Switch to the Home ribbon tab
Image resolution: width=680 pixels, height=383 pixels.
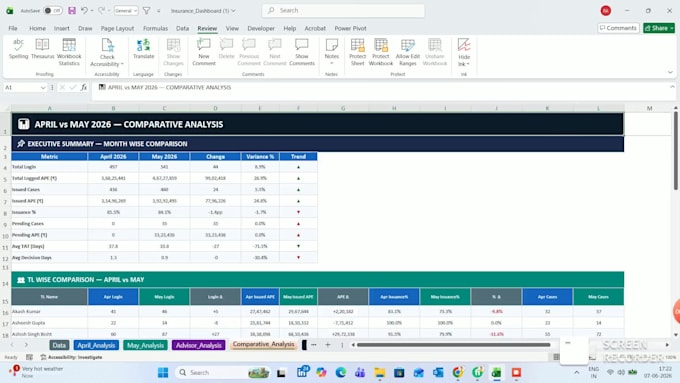click(37, 28)
